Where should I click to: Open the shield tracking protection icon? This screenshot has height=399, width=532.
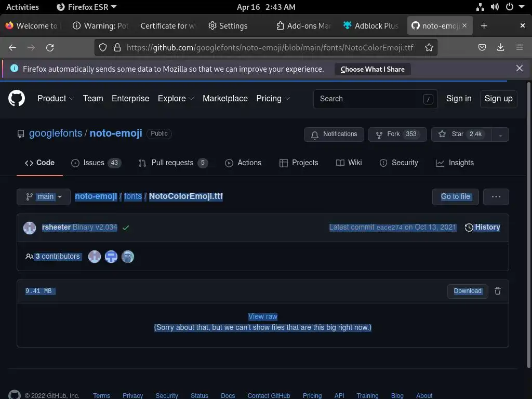click(x=103, y=47)
